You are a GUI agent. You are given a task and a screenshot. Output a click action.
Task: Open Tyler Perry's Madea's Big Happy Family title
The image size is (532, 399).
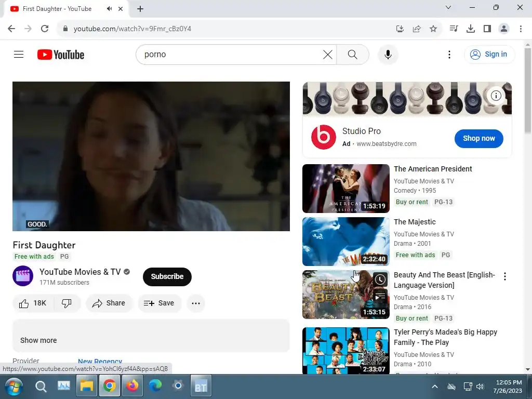coord(445,337)
